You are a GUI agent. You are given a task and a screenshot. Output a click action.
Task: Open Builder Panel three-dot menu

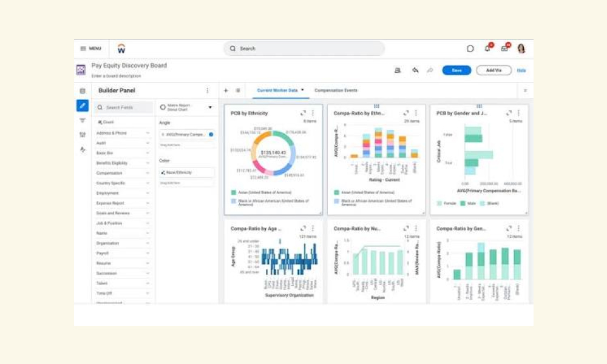[208, 90]
